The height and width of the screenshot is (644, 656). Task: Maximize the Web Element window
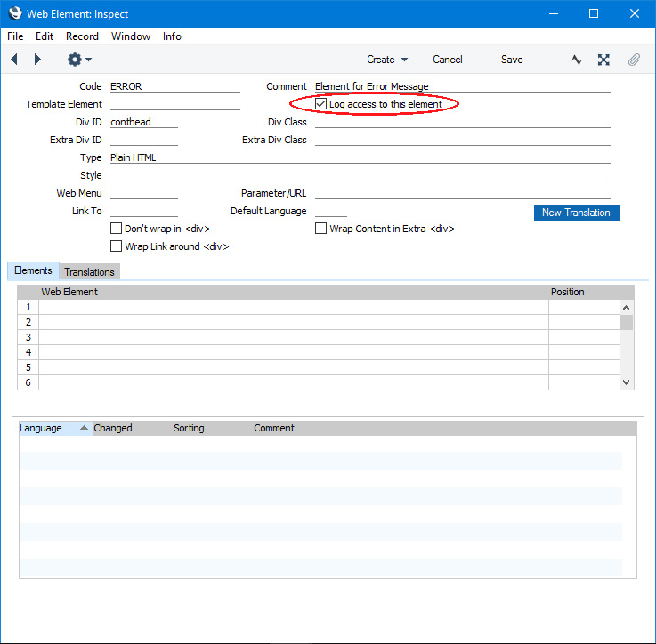pos(593,13)
